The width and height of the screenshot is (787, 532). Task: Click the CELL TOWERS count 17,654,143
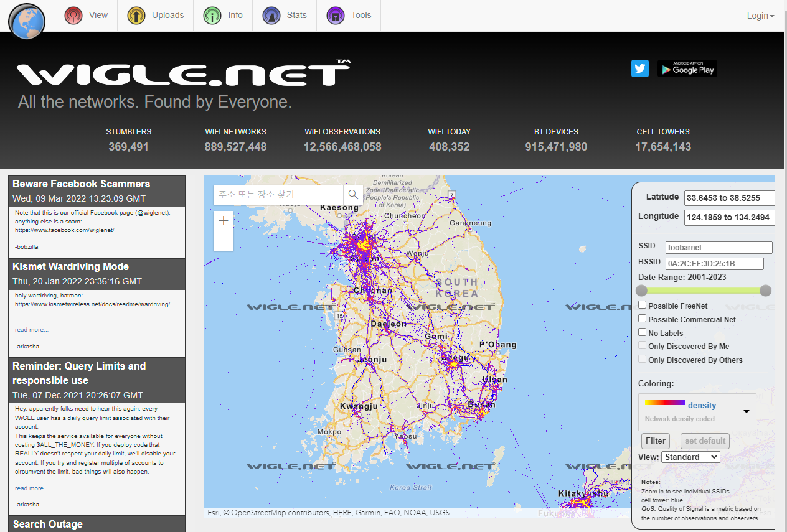663,147
